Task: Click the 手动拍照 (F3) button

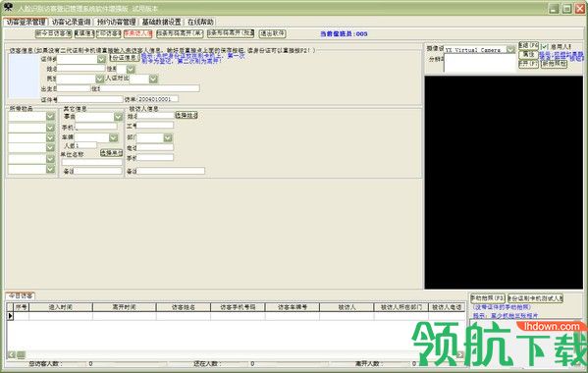Action: point(488,298)
